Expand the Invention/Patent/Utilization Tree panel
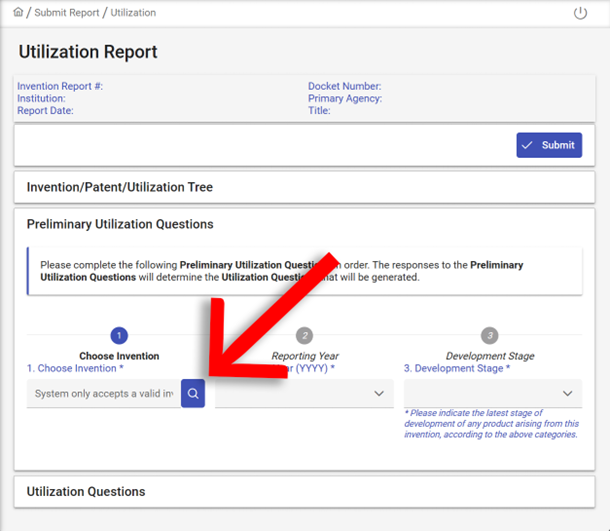Screen dimensions: 610x531 point(304,187)
